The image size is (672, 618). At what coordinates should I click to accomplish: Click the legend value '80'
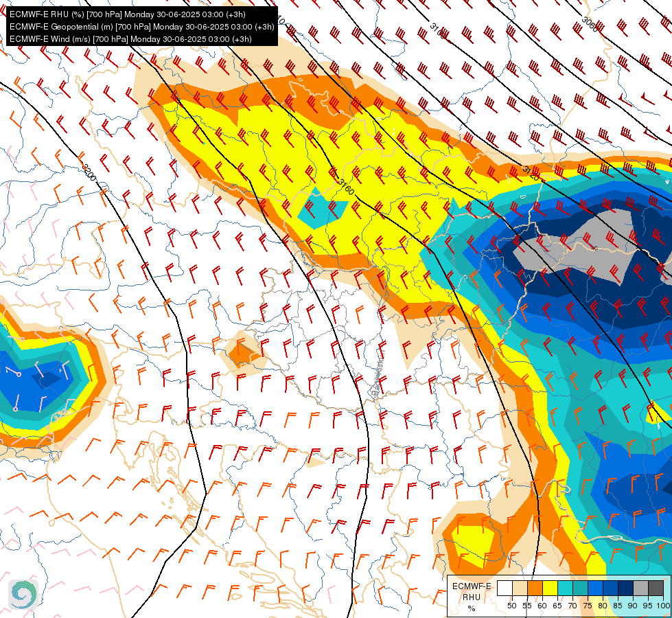(x=603, y=606)
